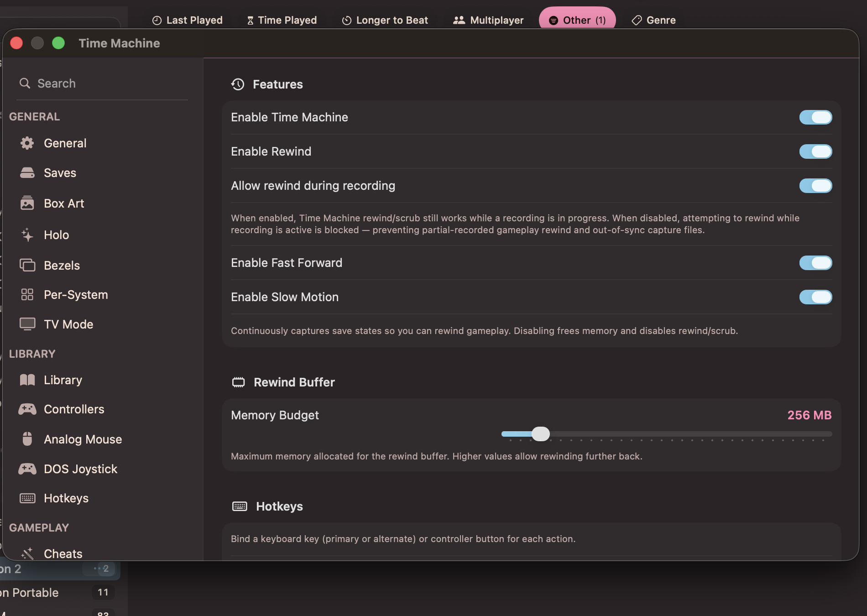
Task: Click the Features clock-rewind icon
Action: [238, 84]
